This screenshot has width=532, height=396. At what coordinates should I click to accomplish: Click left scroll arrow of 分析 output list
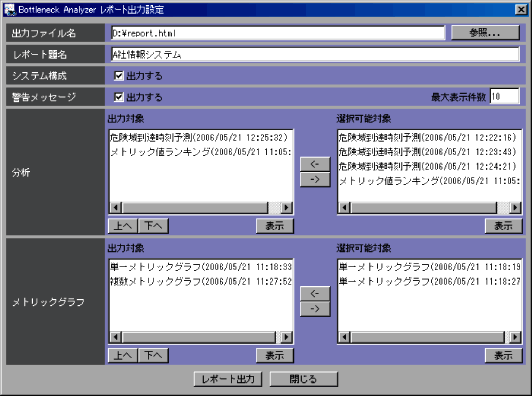coord(116,207)
